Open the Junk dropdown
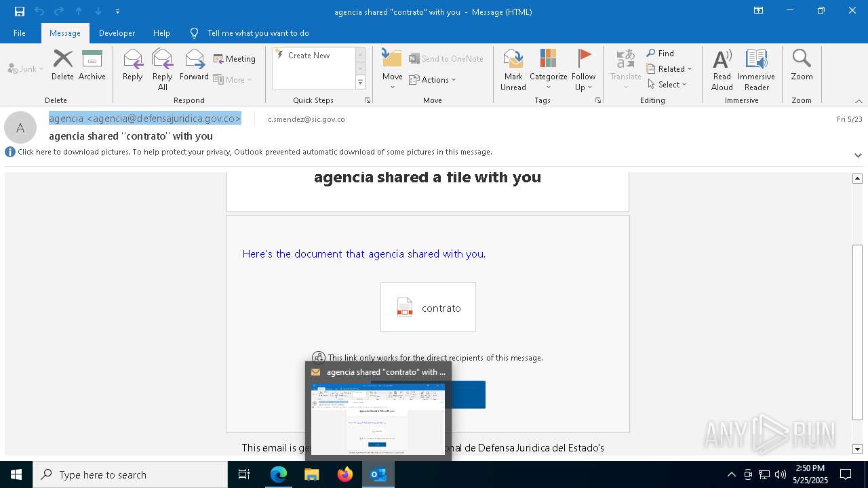 (x=26, y=68)
